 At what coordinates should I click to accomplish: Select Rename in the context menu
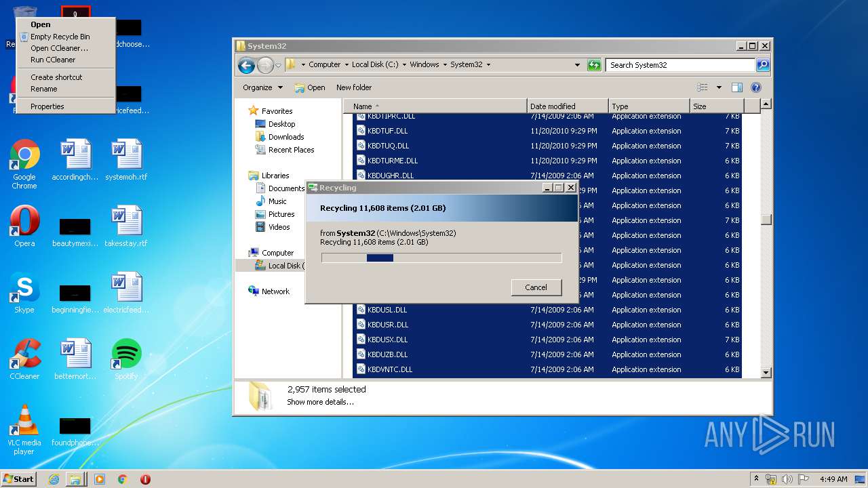coord(66,89)
